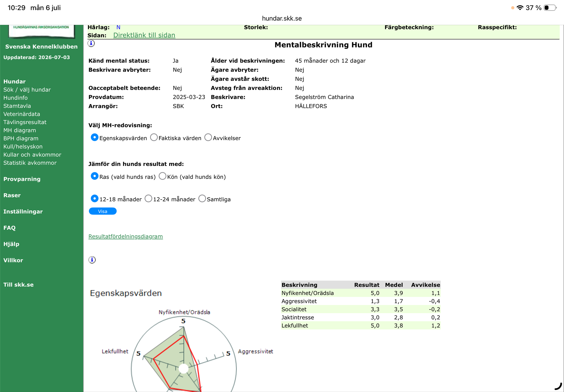Open Kull/helsyskon in sidebar

[23, 147]
